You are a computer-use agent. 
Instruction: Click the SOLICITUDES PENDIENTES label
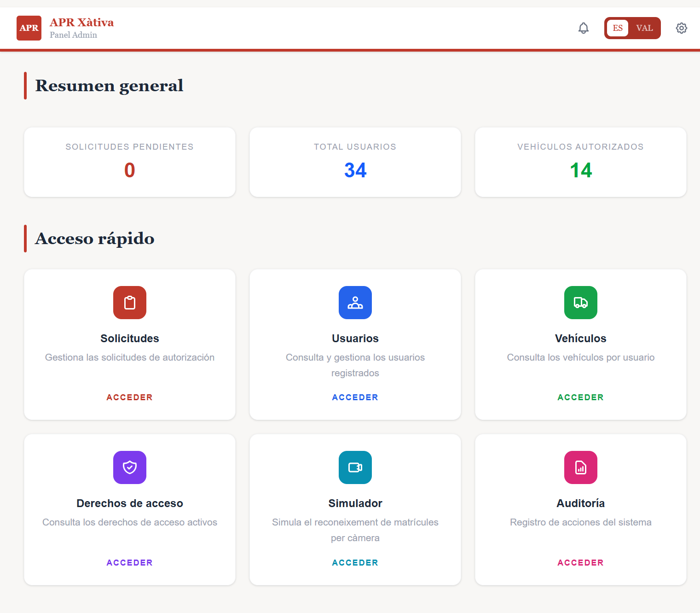130,147
